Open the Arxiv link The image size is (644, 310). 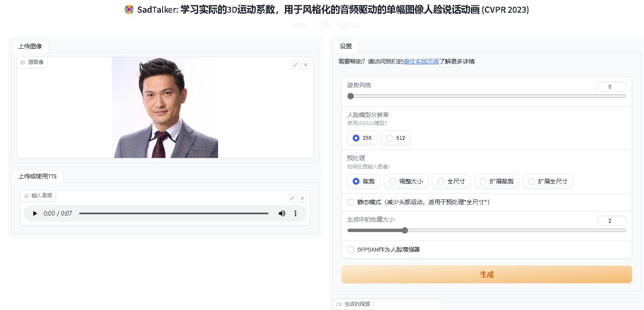pyautogui.click(x=299, y=25)
